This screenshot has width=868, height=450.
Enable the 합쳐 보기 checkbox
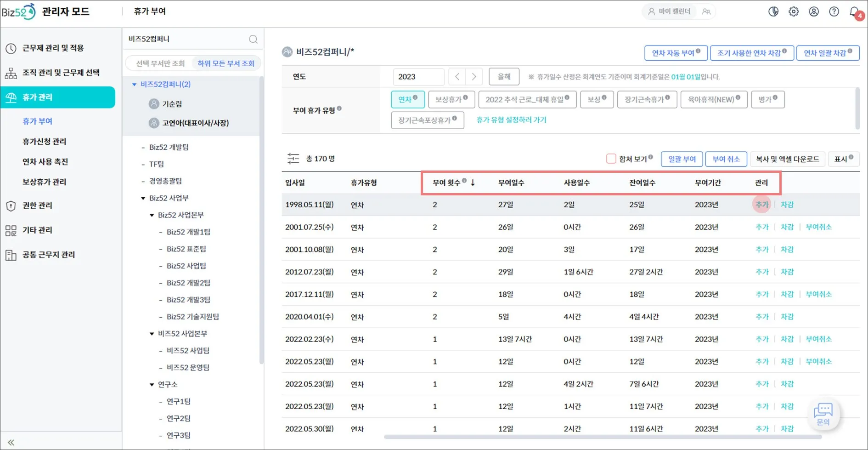pyautogui.click(x=611, y=159)
